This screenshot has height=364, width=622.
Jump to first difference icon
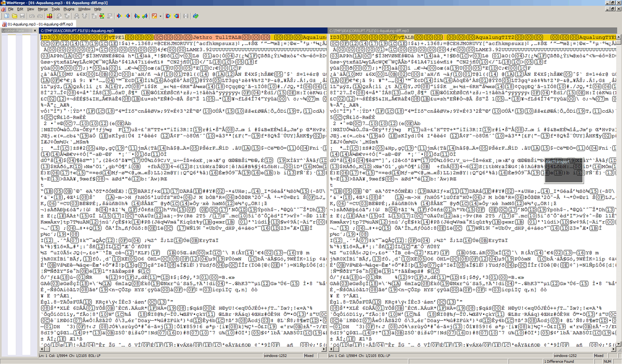tap(94, 16)
